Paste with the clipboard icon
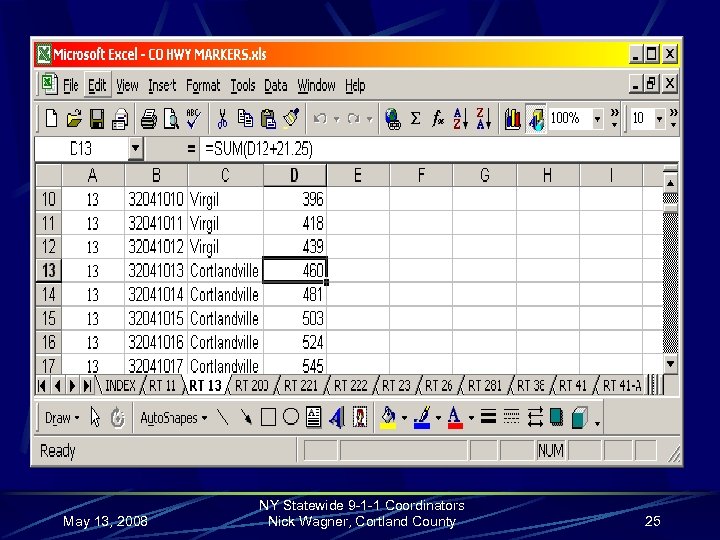720x540 pixels. click(x=268, y=119)
